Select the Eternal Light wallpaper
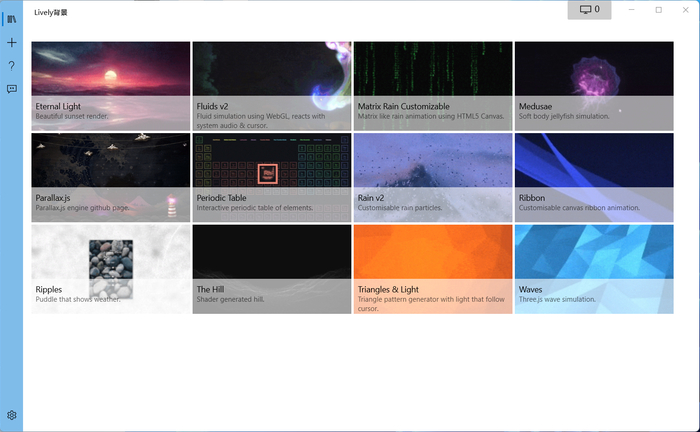The width and height of the screenshot is (700, 432). [111, 85]
